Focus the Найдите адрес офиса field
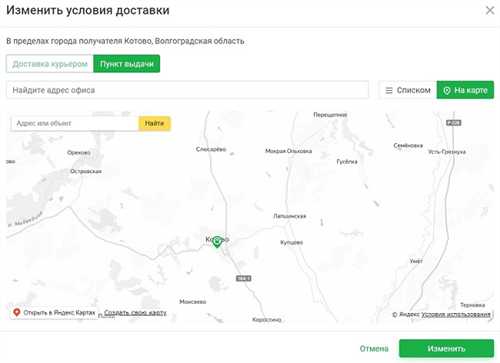The height and width of the screenshot is (363, 500). 187,90
